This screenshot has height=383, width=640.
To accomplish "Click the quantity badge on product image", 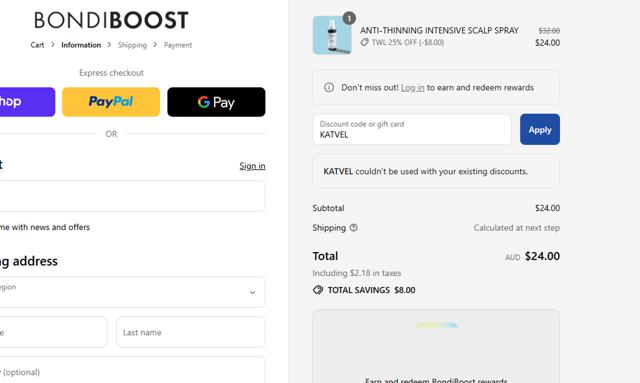I will (349, 18).
